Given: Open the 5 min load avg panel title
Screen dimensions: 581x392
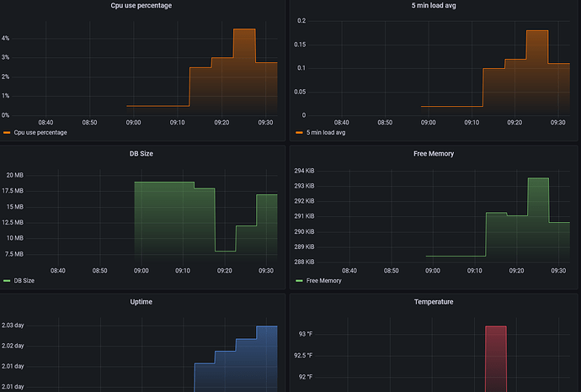Looking at the screenshot, I should tap(434, 6).
